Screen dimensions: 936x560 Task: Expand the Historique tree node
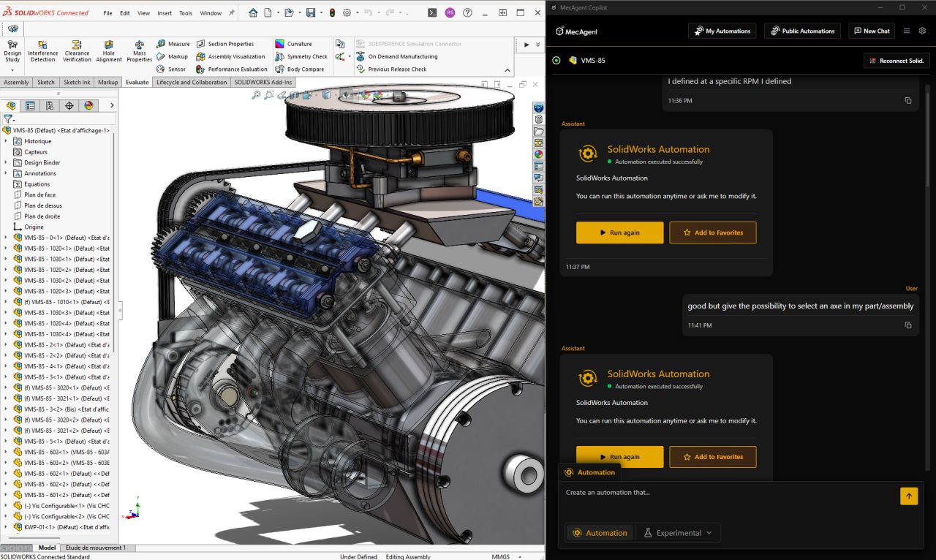(6, 141)
